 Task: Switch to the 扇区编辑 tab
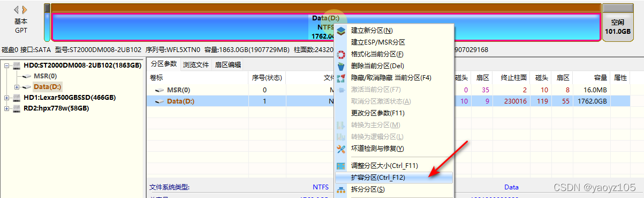click(x=228, y=65)
